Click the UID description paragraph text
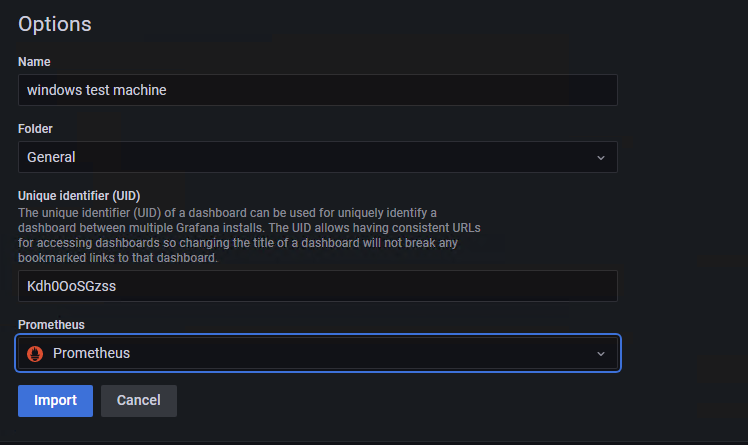748x445 pixels. click(249, 235)
